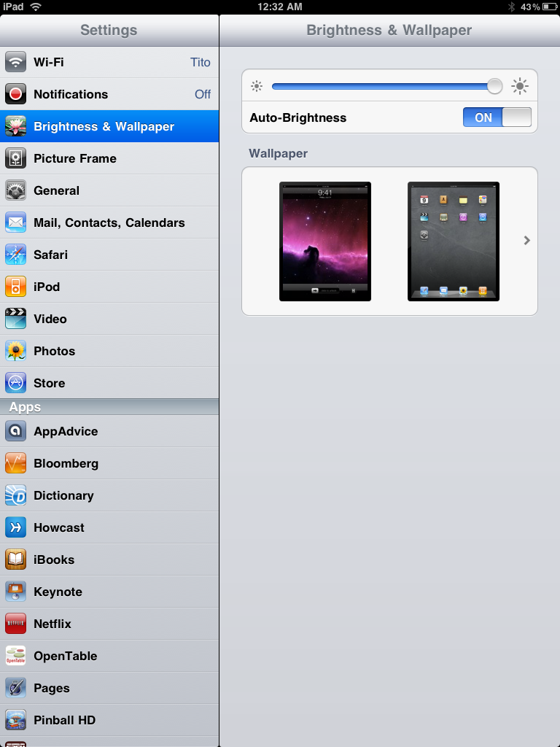Open Dictionary settings label
The image size is (560, 747).
63,496
